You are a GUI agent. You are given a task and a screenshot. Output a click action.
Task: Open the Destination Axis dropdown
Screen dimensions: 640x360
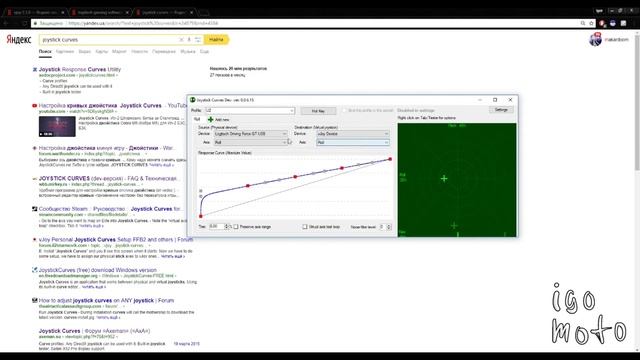click(353, 142)
